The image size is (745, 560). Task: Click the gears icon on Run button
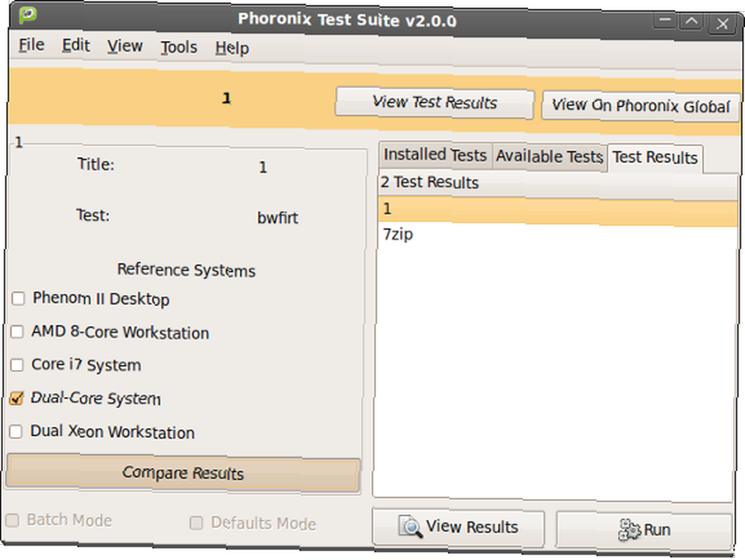point(630,529)
